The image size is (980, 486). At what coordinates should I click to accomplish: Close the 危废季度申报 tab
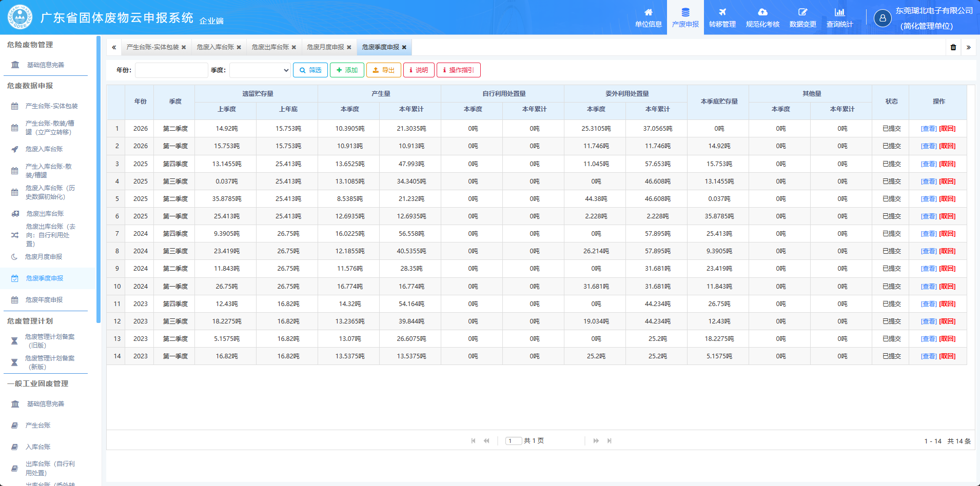click(404, 47)
